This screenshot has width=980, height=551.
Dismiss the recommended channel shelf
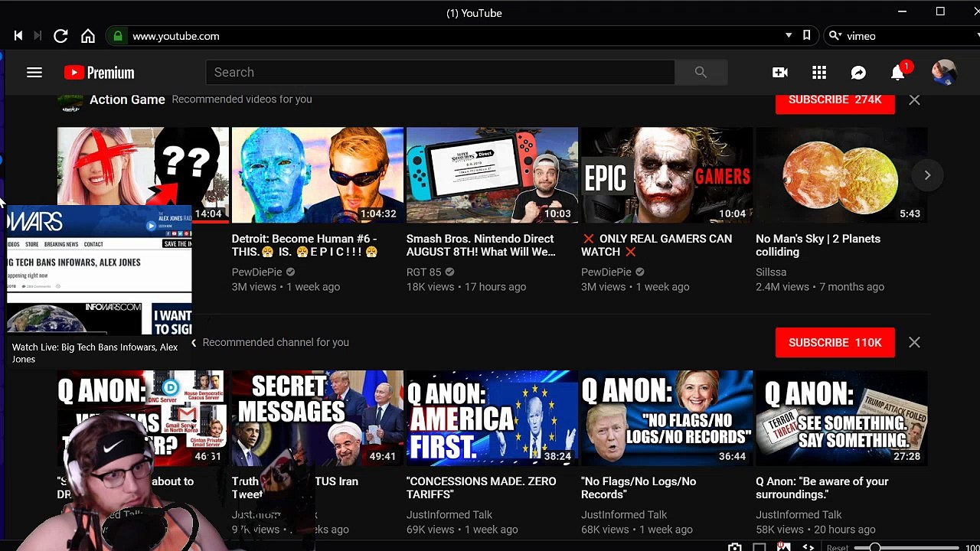(x=914, y=342)
